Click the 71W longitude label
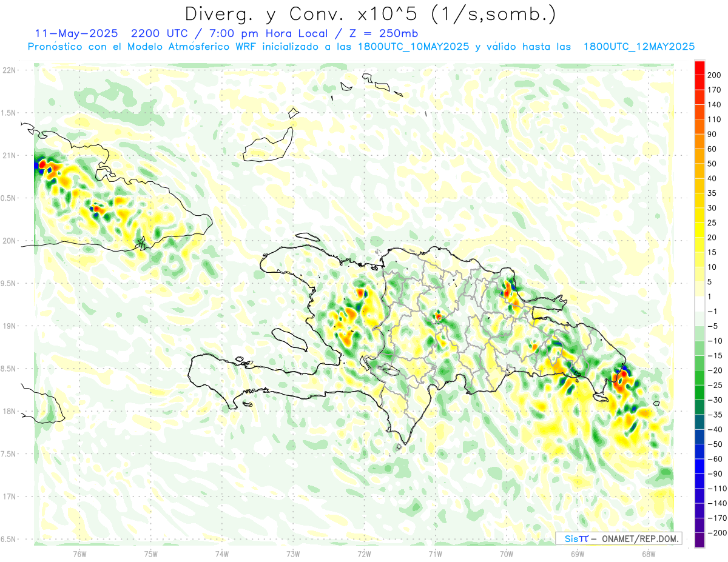Viewport: 728px width, 562px height. click(x=435, y=553)
